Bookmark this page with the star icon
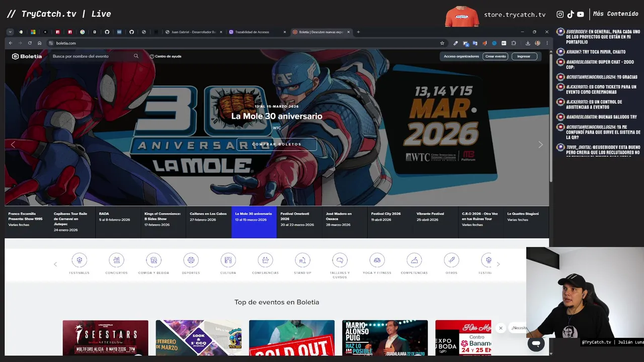Image resolution: width=644 pixels, height=362 pixels. coord(442,43)
